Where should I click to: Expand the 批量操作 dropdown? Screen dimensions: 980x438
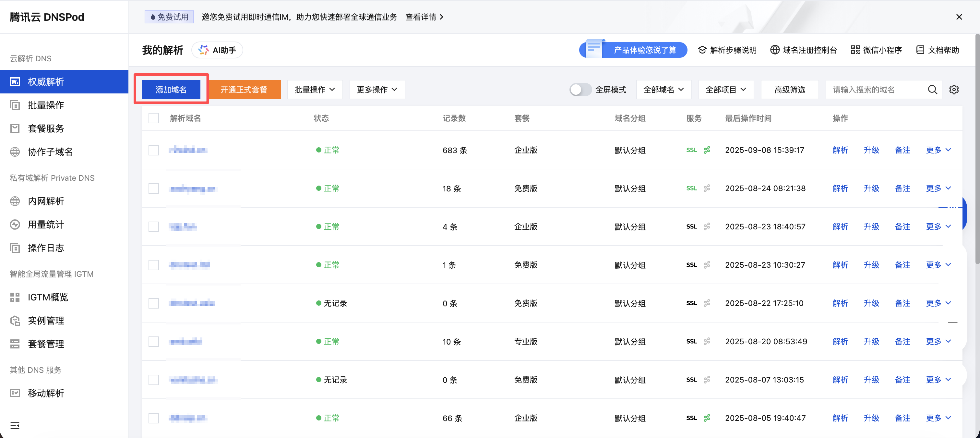point(315,90)
